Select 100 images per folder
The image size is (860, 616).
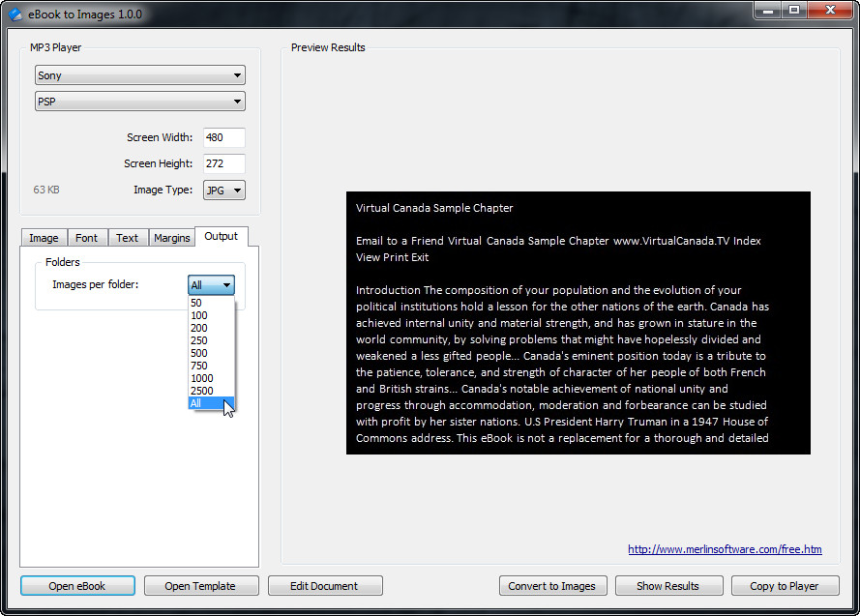[x=211, y=315]
